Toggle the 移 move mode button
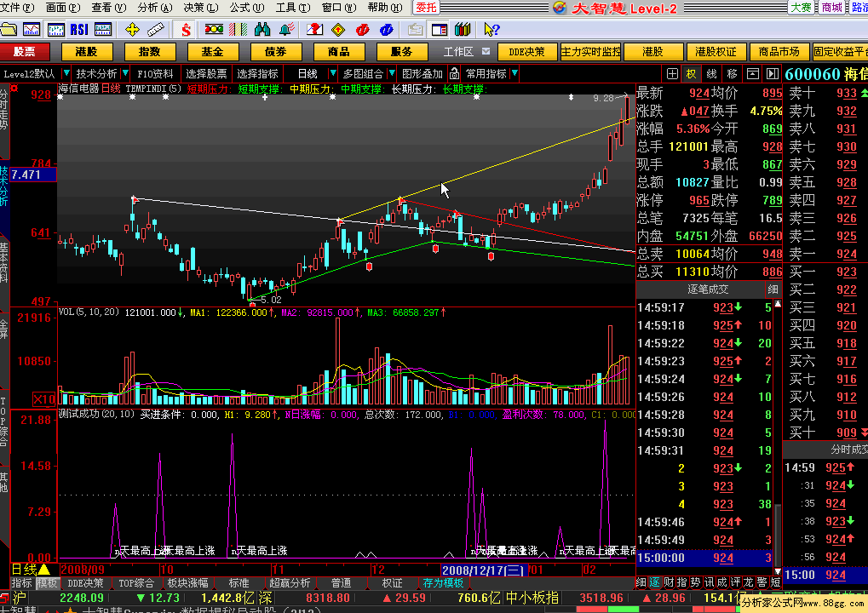The width and height of the screenshot is (868, 613). (733, 73)
